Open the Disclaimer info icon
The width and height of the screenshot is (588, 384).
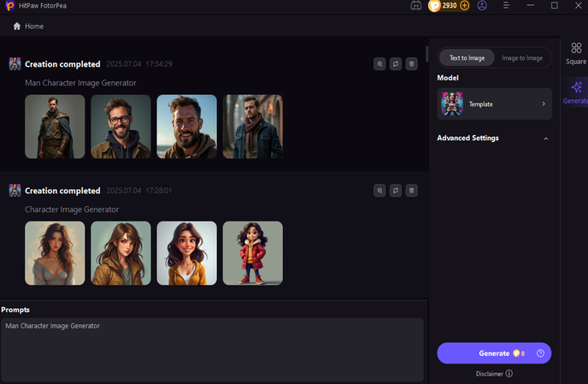[509, 374]
